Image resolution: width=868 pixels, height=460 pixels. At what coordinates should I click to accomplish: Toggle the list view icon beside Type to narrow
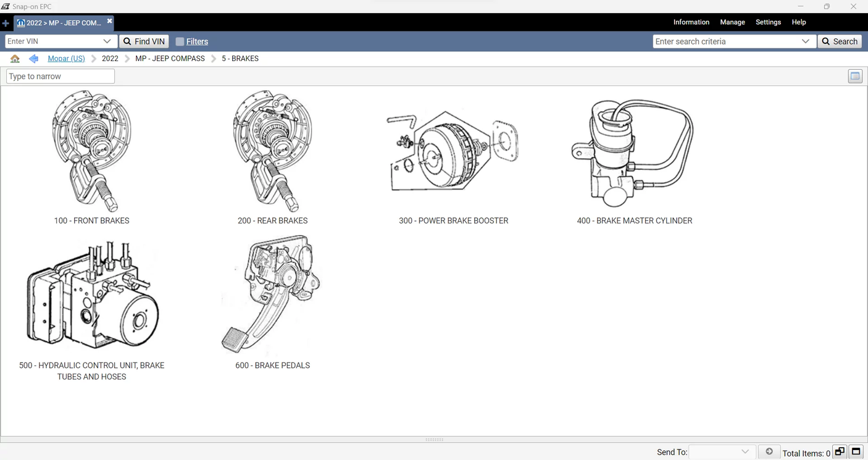(x=855, y=76)
